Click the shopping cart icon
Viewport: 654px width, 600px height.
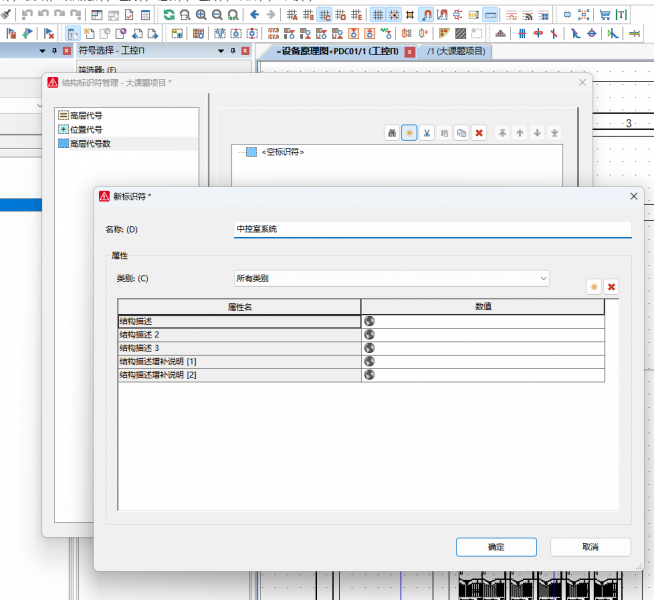tap(604, 15)
